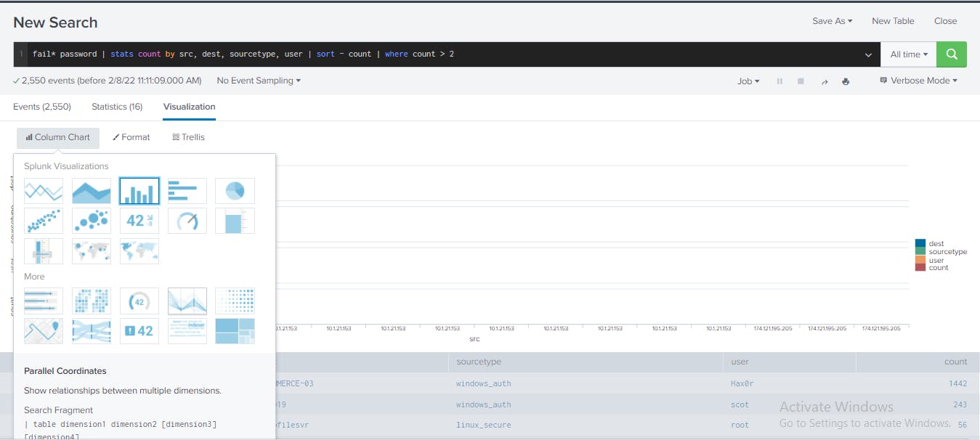Choose the Calendar Heat Map visualization
The image size is (980, 440).
92,301
